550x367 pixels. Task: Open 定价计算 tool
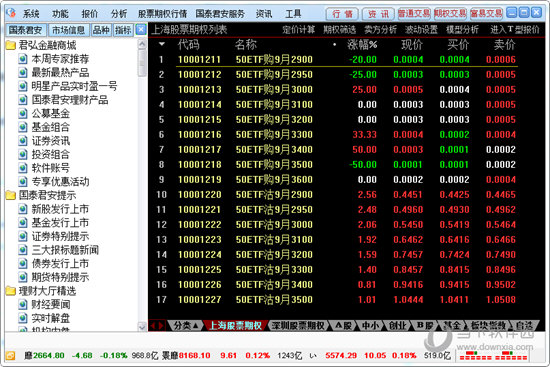click(x=299, y=30)
